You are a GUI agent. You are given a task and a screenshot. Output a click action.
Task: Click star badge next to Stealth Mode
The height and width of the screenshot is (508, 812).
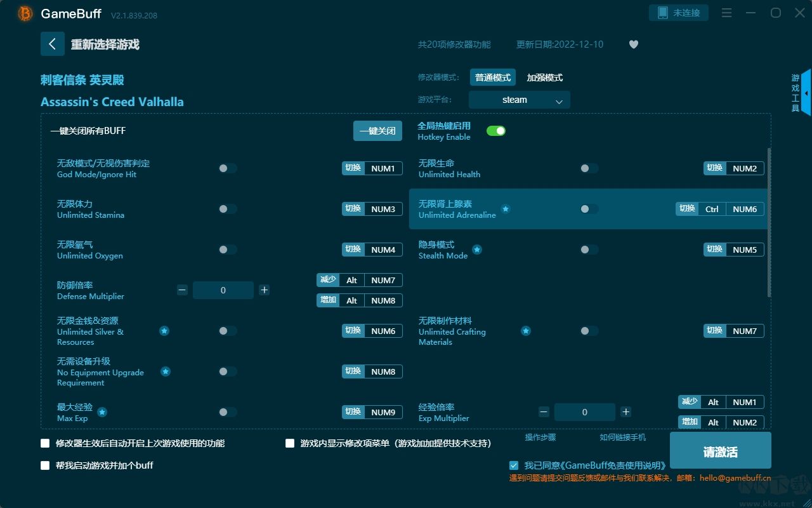[x=477, y=250]
